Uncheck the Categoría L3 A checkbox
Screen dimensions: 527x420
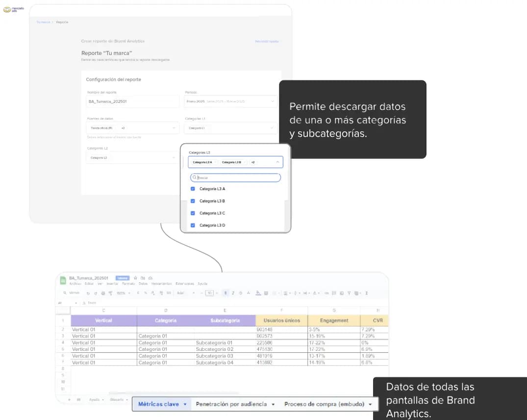tap(193, 189)
